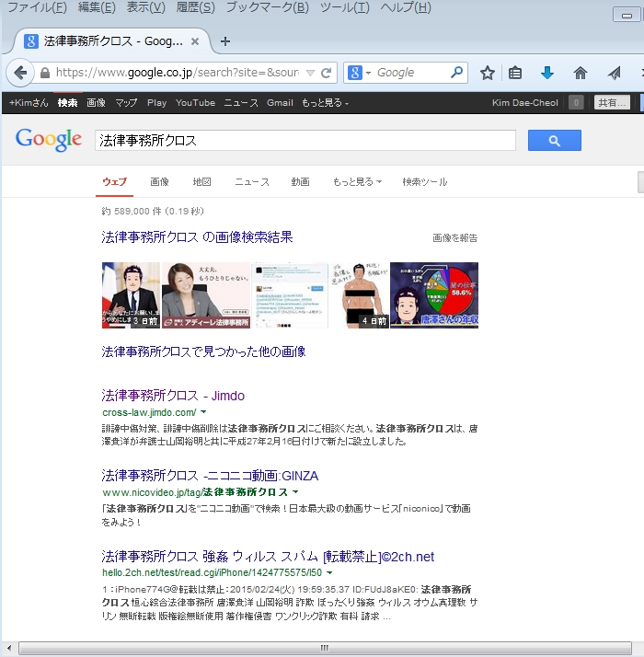
Task: Open マップ in the black bar
Action: coord(126,103)
